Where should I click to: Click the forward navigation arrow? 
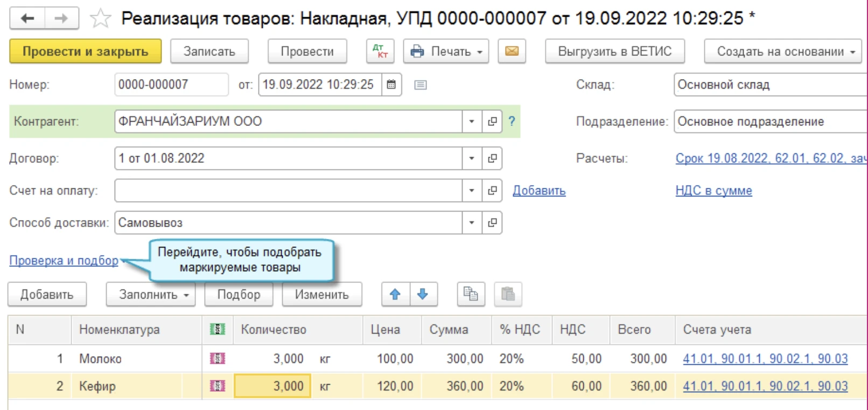(61, 19)
